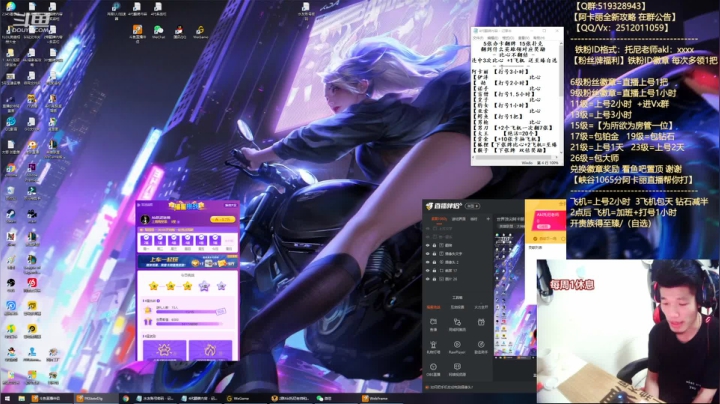Viewport: 720px width, 404px height.
Task: Click Notepad's horizontal scrollbar
Action: pos(514,157)
